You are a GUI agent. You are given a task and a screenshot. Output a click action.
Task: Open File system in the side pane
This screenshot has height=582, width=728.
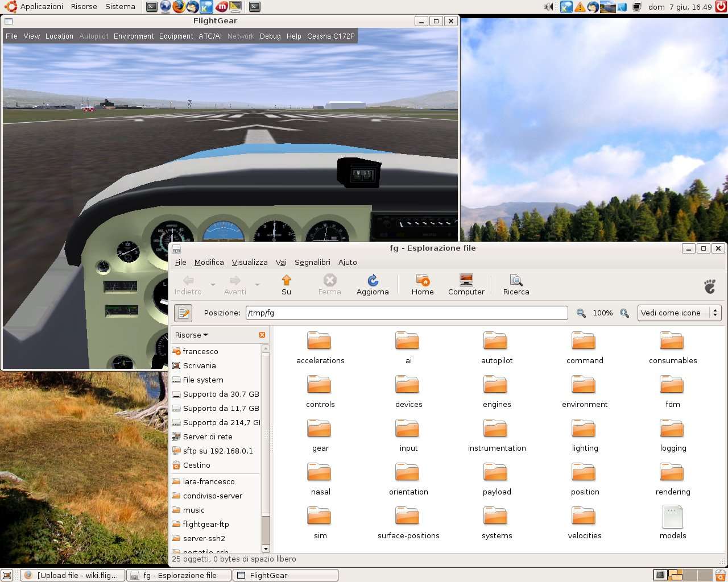[x=216, y=380]
